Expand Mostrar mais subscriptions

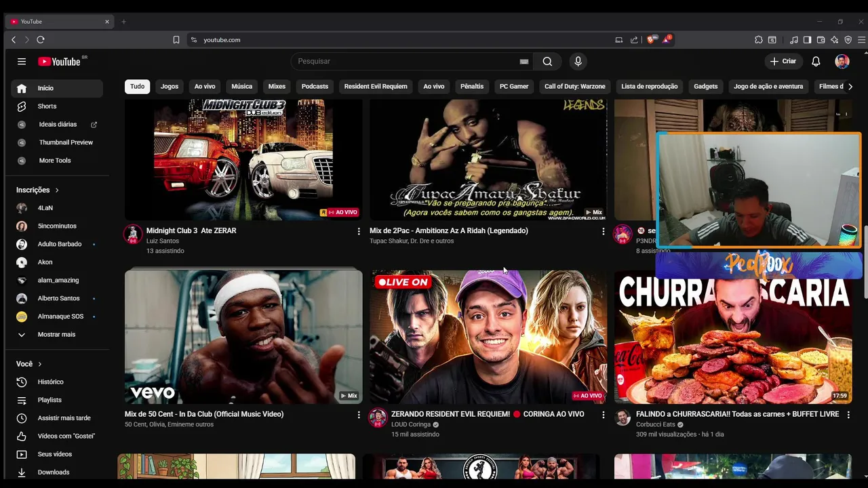[x=57, y=334]
